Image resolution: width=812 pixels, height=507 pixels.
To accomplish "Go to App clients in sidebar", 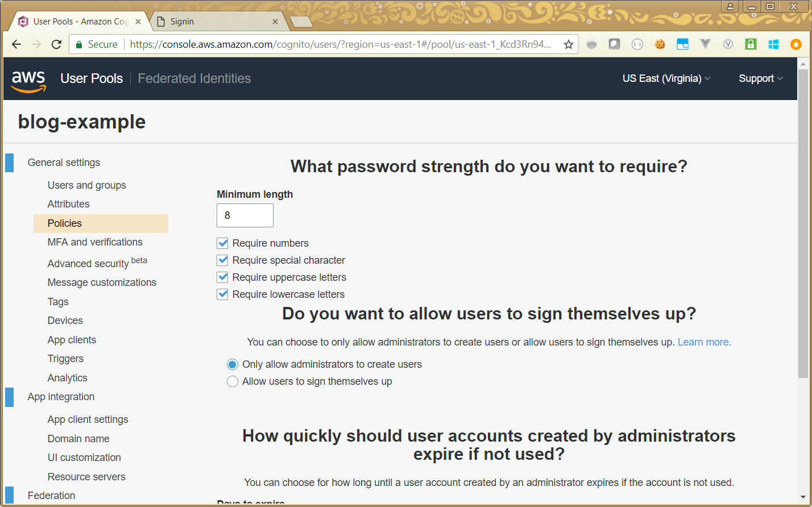I will point(72,340).
